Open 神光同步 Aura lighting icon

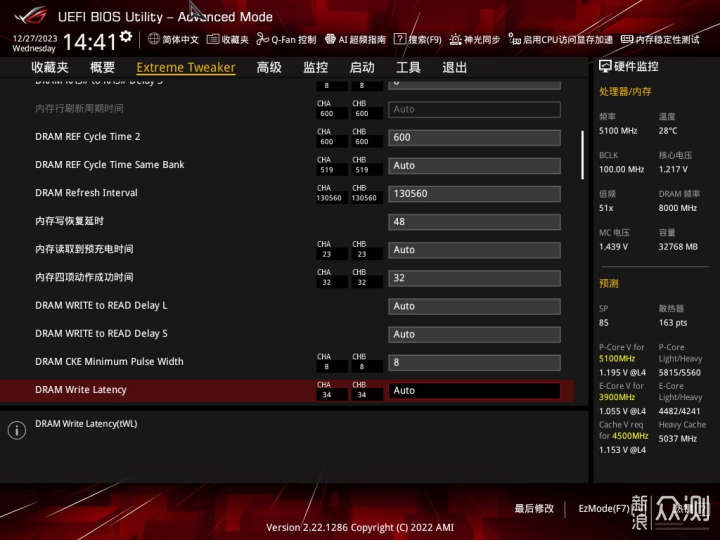(455, 39)
